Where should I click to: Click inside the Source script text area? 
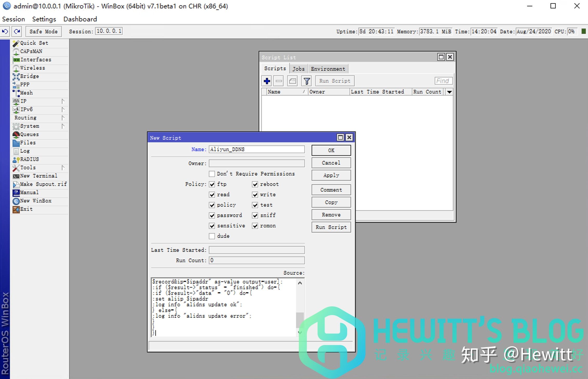224,307
